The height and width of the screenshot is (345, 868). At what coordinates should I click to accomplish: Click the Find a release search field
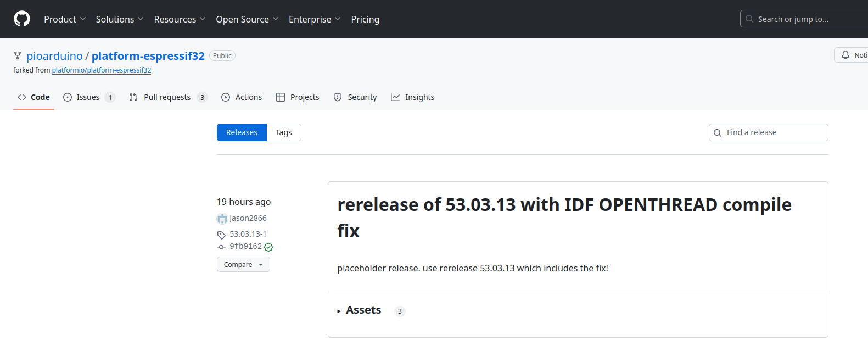[x=769, y=132]
